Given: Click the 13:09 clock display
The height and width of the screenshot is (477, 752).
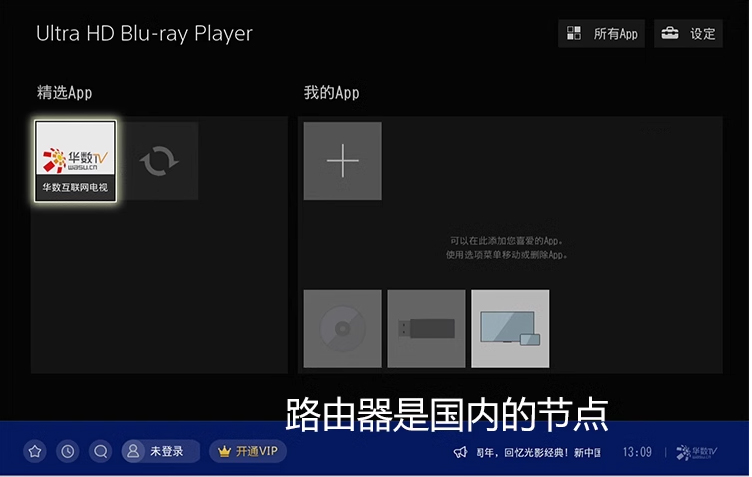Looking at the screenshot, I should pyautogui.click(x=637, y=452).
